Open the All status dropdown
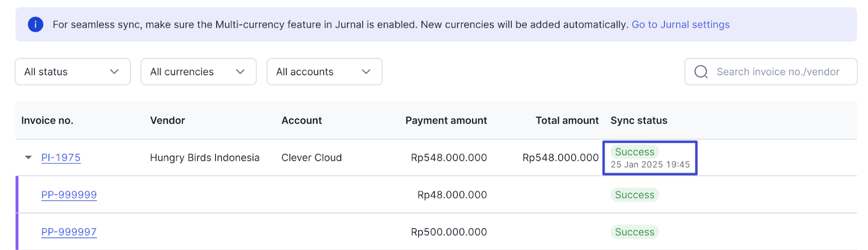The height and width of the screenshot is (250, 868). coord(73,72)
